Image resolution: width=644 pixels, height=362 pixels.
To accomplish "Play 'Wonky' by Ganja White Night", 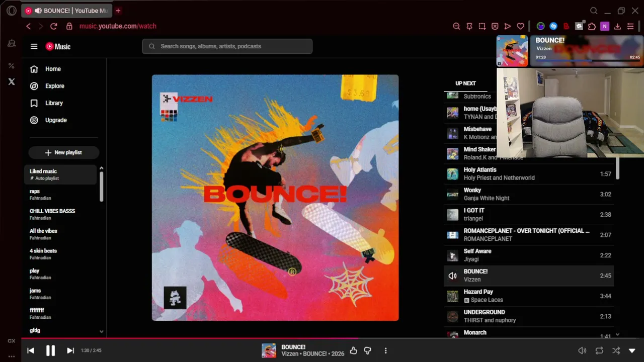I will point(529,194).
